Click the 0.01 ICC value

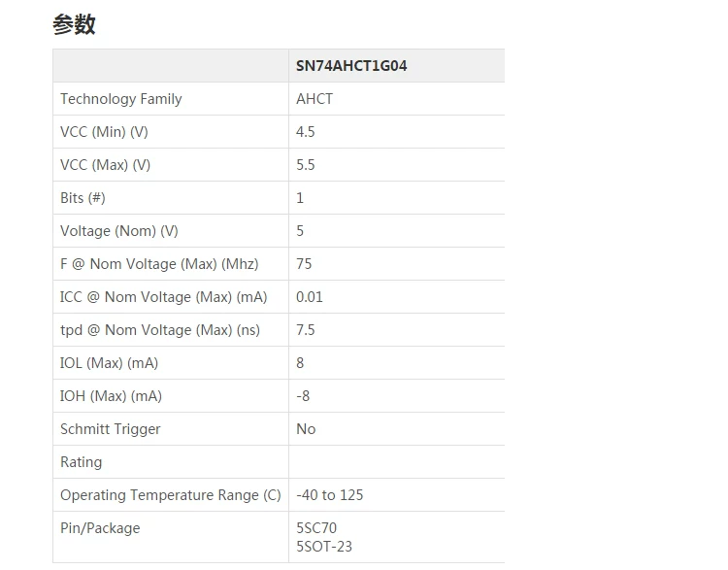pyautogui.click(x=310, y=297)
